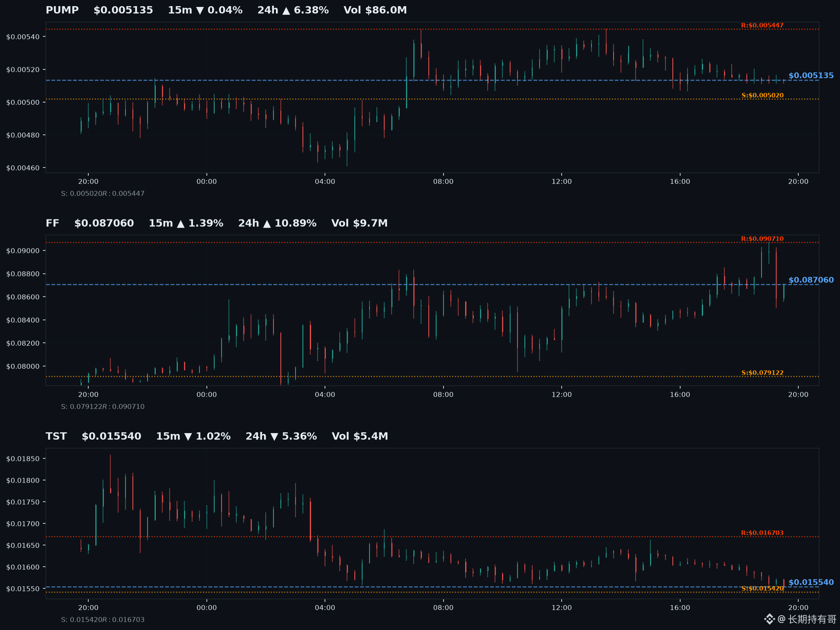Select the TST 24h ▼ 5.36% change

281,436
